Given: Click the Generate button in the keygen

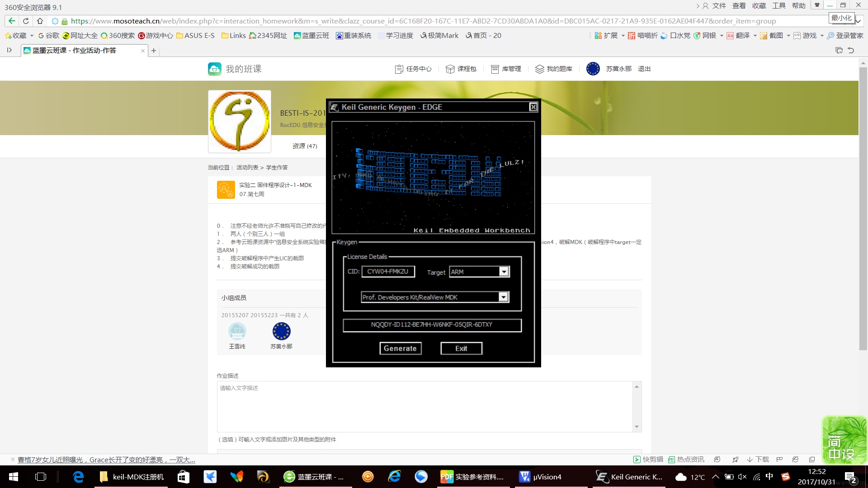Looking at the screenshot, I should 400,348.
